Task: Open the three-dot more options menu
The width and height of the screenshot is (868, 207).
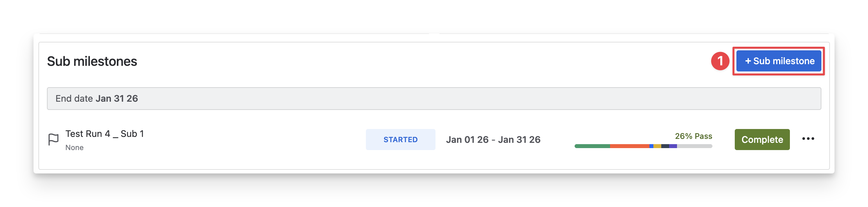Action: pyautogui.click(x=808, y=139)
